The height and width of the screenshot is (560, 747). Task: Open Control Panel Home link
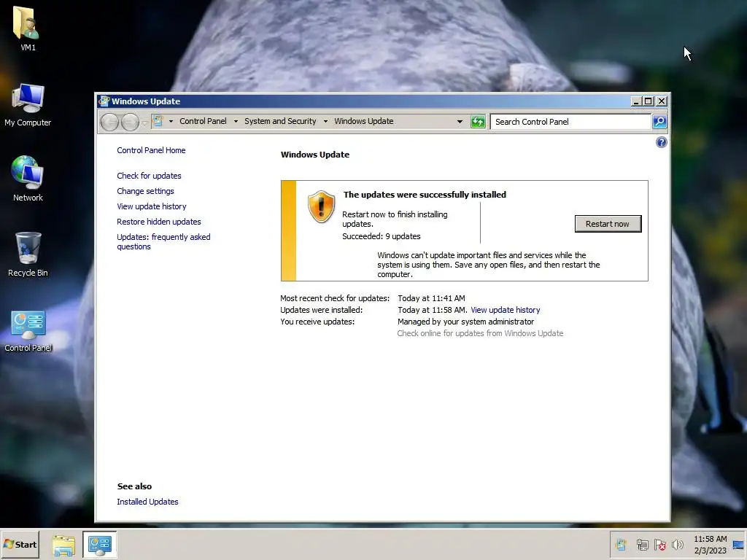point(151,150)
